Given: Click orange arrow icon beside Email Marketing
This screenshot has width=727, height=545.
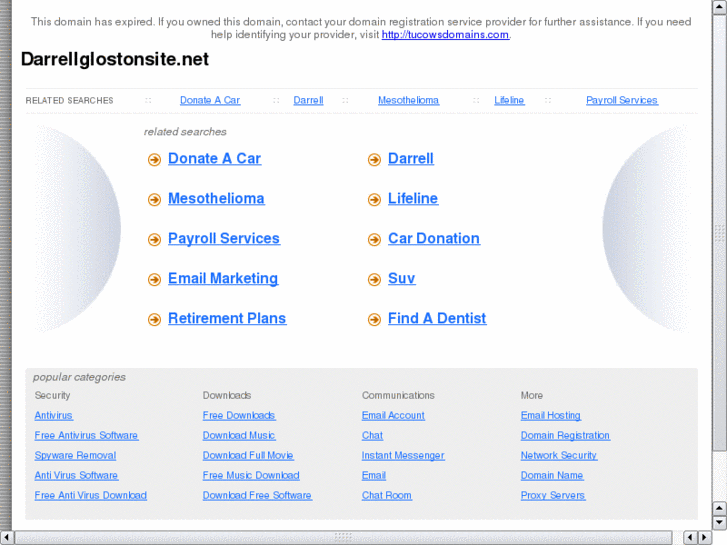Looking at the screenshot, I should click(x=154, y=280).
